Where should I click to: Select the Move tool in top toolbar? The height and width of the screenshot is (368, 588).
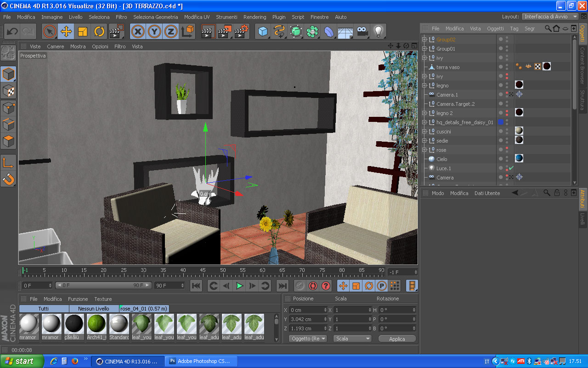pos(66,32)
